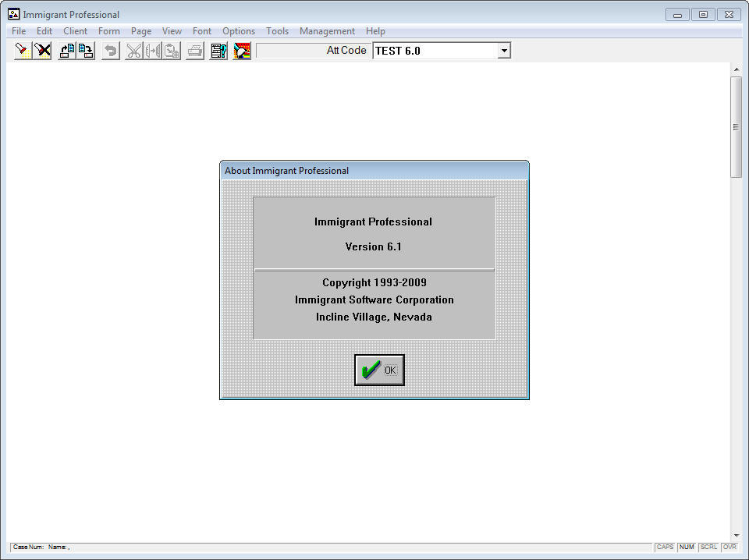Click 'Incline Village, Nevada' text
749x560 pixels.
[374, 317]
